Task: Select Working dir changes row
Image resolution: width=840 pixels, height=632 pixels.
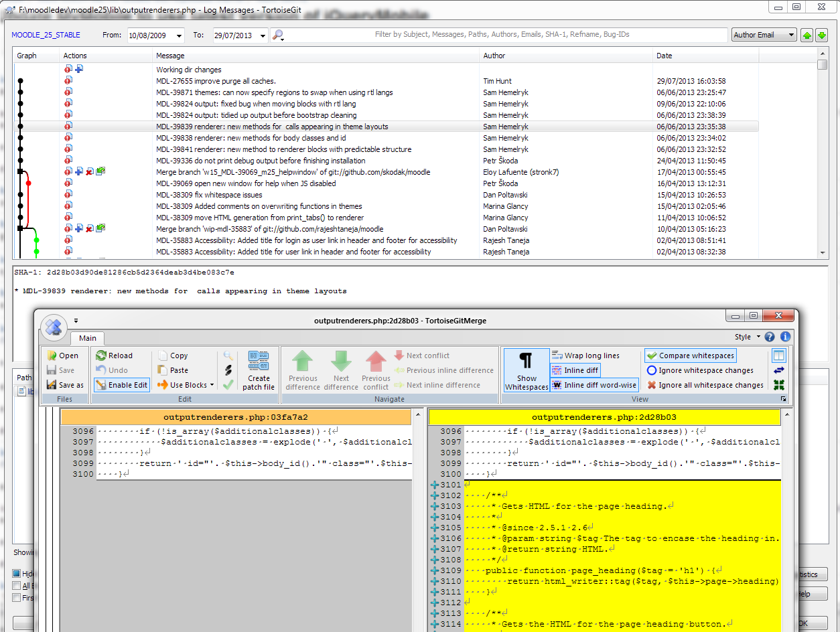Action: [386, 70]
